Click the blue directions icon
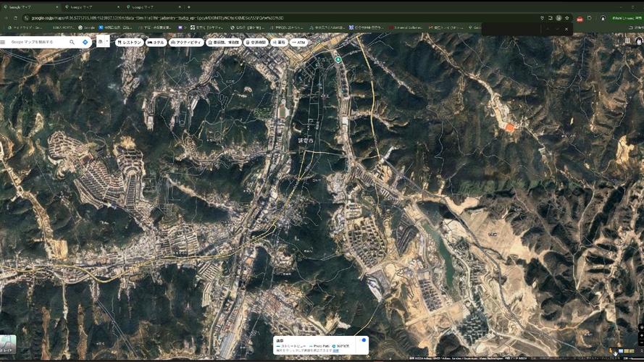 (85, 43)
